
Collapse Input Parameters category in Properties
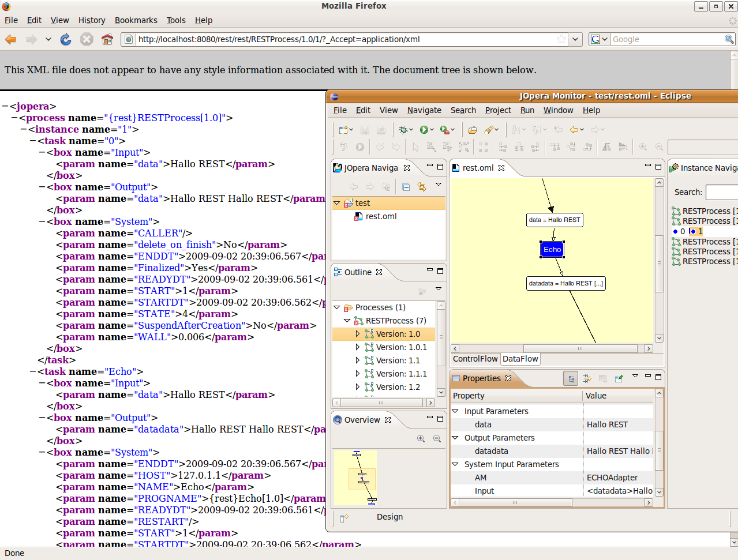(x=455, y=411)
